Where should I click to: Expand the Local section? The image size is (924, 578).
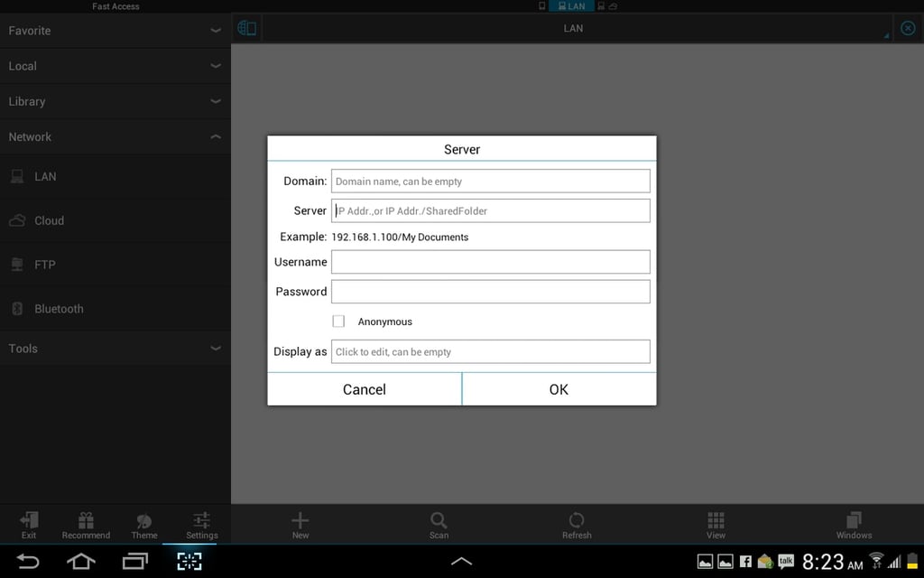click(x=115, y=66)
